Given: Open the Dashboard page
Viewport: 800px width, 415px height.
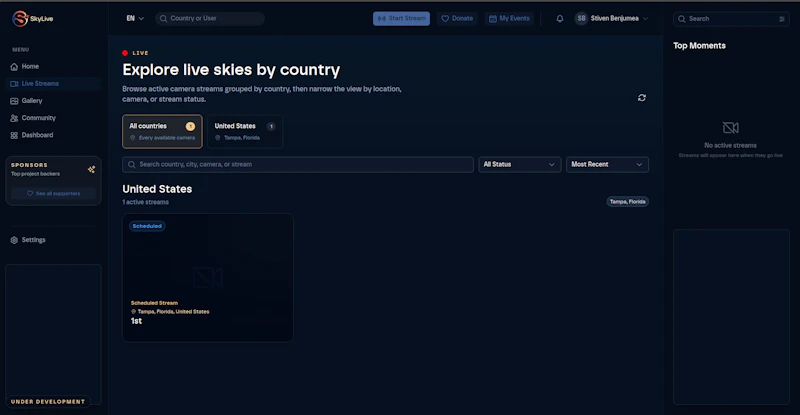Looking at the screenshot, I should click(x=53, y=135).
